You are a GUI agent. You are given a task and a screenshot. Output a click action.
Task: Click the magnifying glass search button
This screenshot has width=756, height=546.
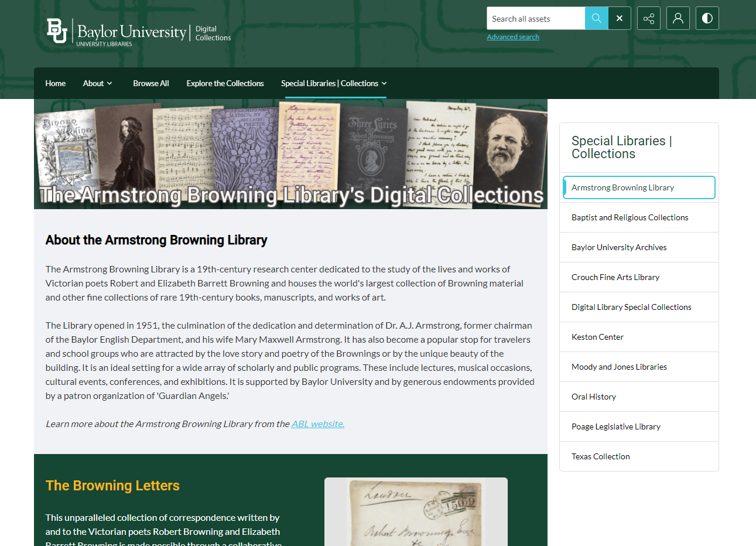pos(596,18)
